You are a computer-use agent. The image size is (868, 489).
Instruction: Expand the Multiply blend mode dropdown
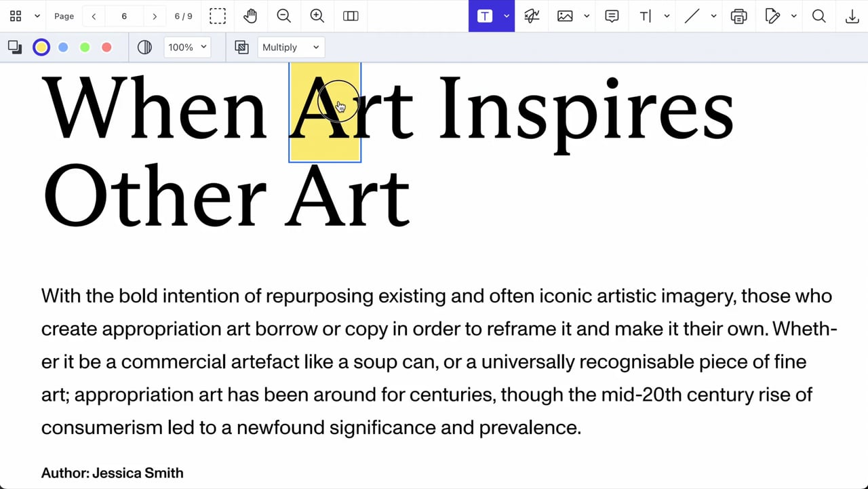(291, 47)
